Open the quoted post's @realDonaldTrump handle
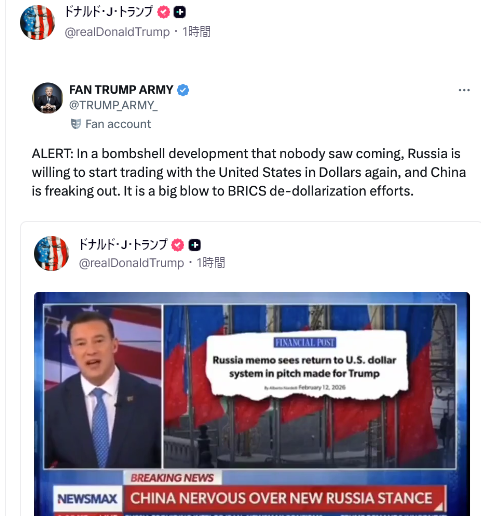This screenshot has height=516, width=481. pyautogui.click(x=132, y=263)
